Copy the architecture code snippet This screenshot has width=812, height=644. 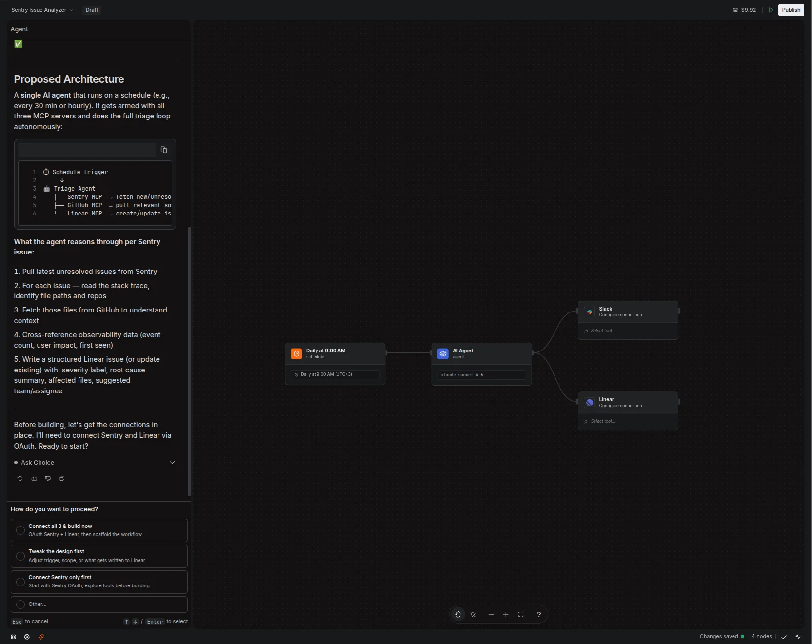164,150
